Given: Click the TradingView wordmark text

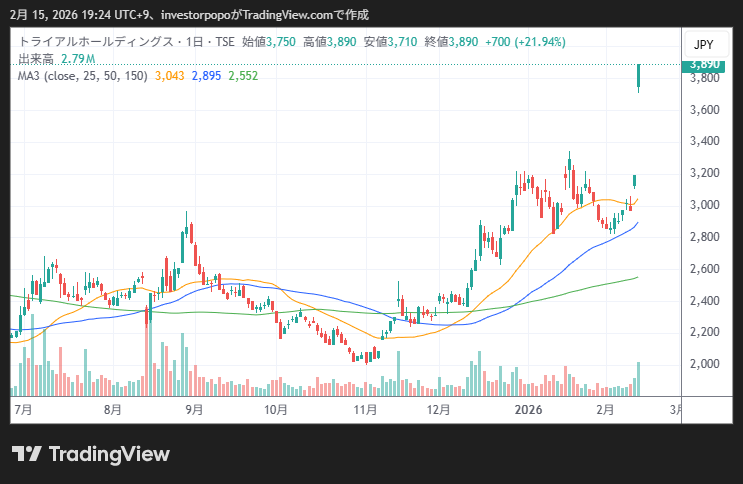Looking at the screenshot, I should pos(110,454).
